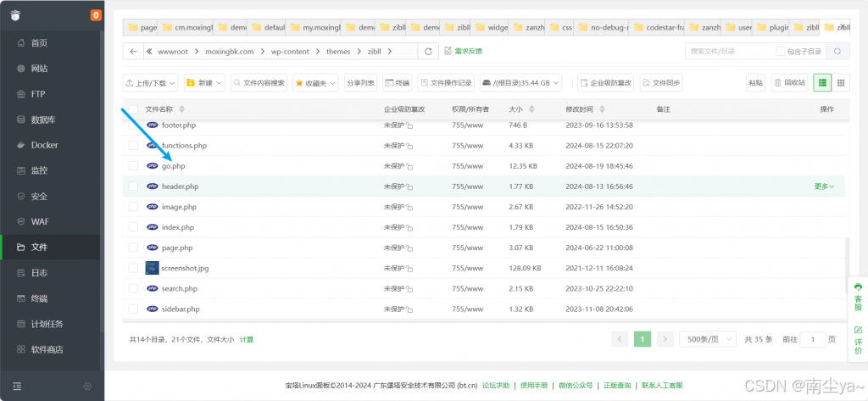
Task: Collapse the sidebar menu icon
Action: [18, 387]
